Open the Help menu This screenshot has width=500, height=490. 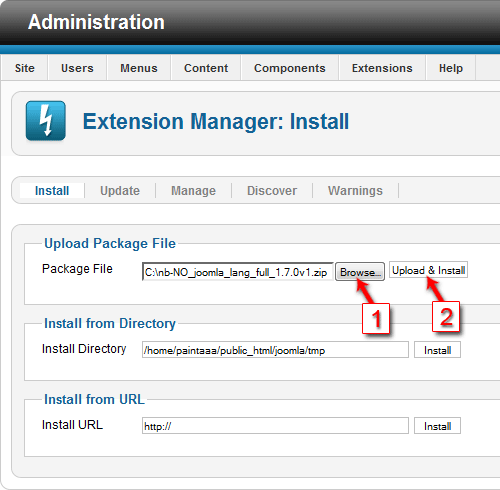451,68
